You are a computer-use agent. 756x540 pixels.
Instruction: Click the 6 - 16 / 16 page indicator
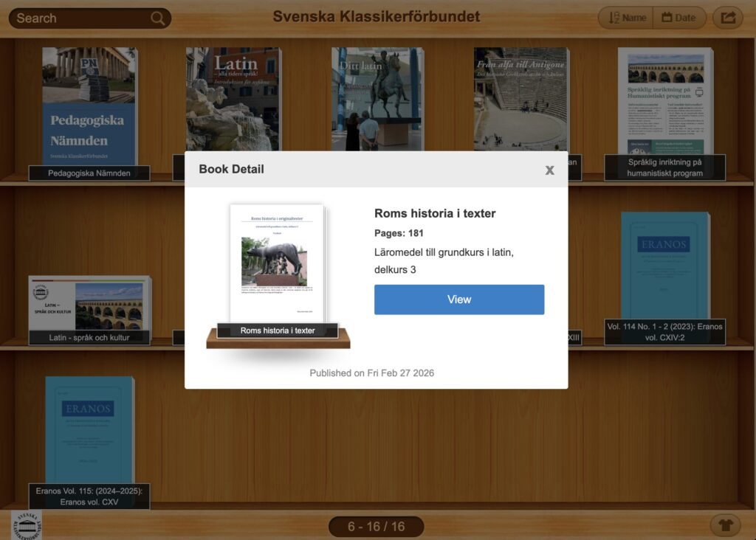377,527
